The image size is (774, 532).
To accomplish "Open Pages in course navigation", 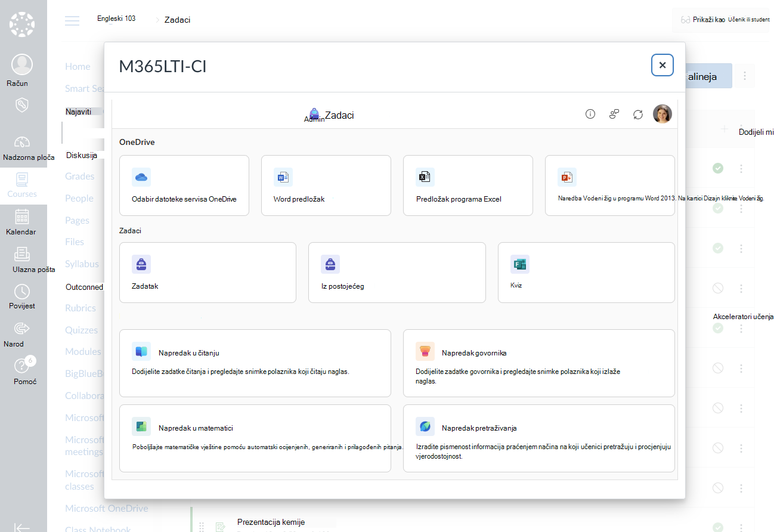I will pos(77,221).
